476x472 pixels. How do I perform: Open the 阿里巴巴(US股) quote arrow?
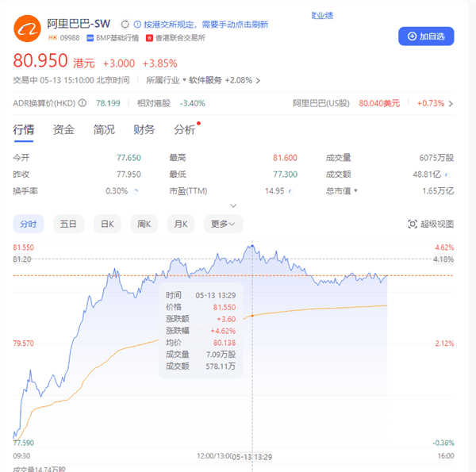pos(451,104)
